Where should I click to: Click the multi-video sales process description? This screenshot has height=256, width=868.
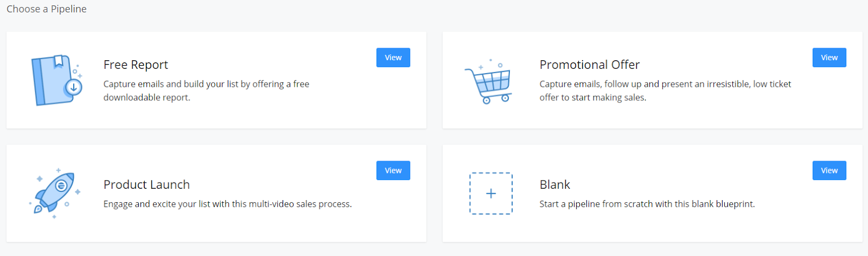tap(227, 204)
